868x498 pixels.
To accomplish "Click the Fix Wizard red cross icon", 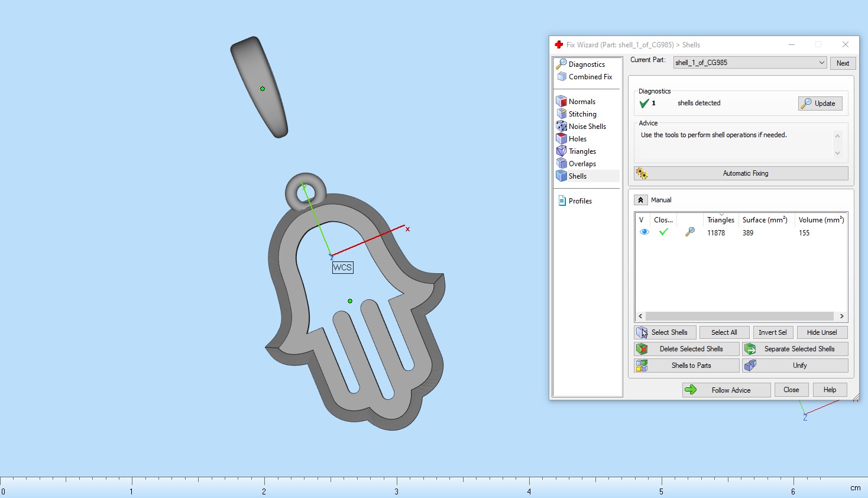I will point(559,45).
